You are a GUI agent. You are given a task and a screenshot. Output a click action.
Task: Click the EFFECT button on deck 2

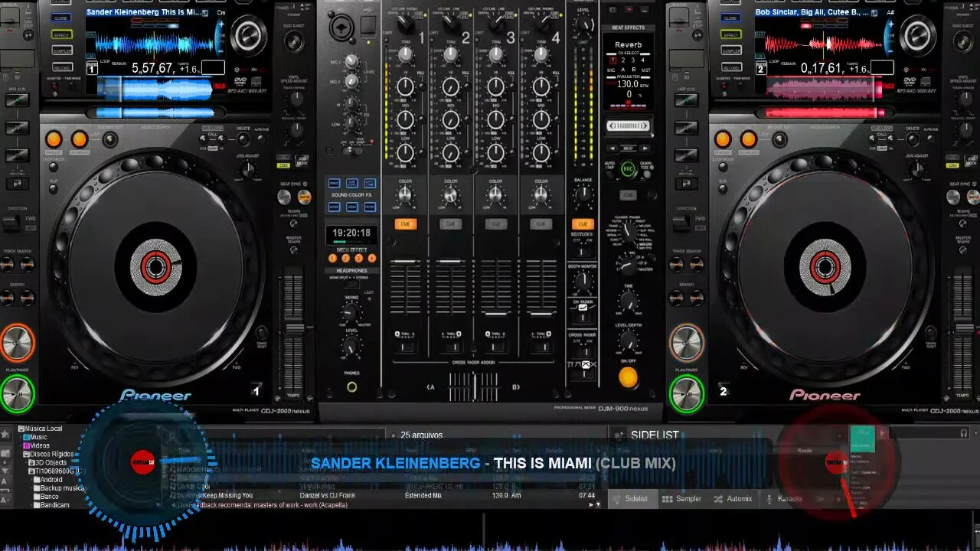730,34
